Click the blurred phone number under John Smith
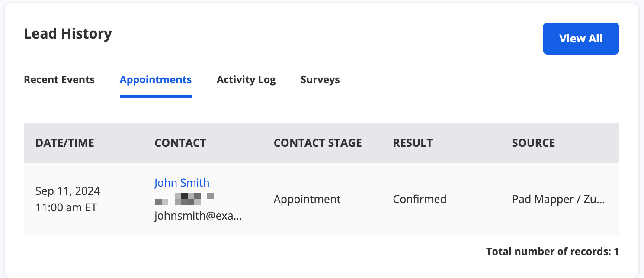Screen dimensions: 644x278 point(185,199)
